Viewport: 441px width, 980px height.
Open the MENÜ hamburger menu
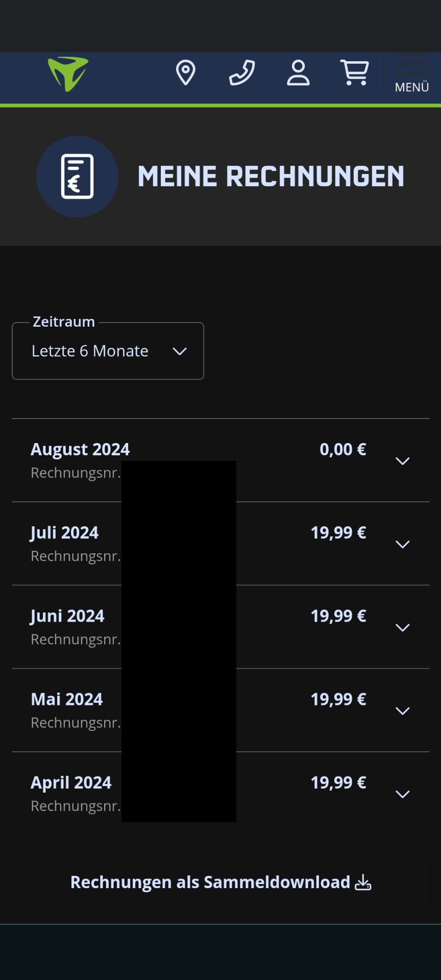click(x=412, y=74)
